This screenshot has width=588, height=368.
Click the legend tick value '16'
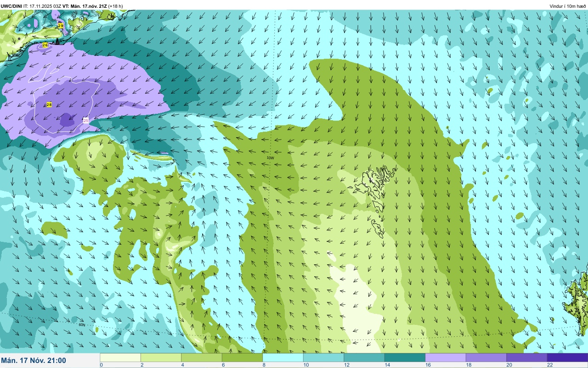[428, 365]
